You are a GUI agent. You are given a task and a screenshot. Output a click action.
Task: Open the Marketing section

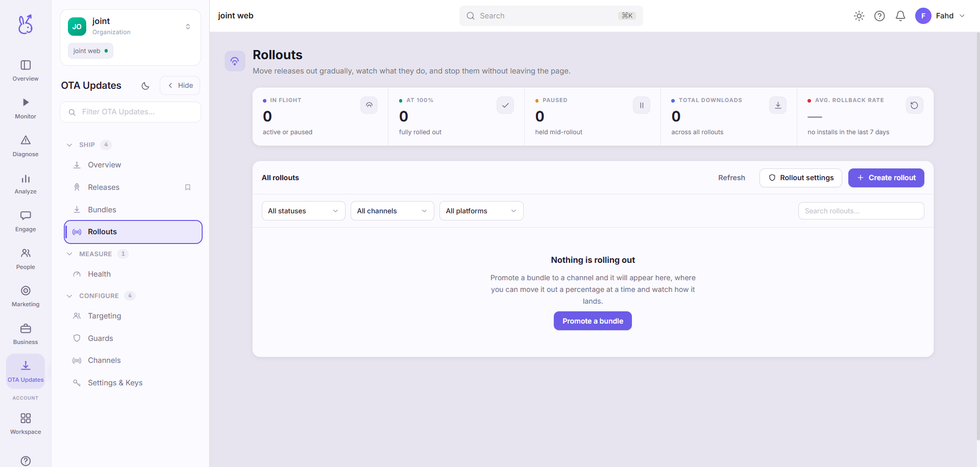[x=26, y=297]
